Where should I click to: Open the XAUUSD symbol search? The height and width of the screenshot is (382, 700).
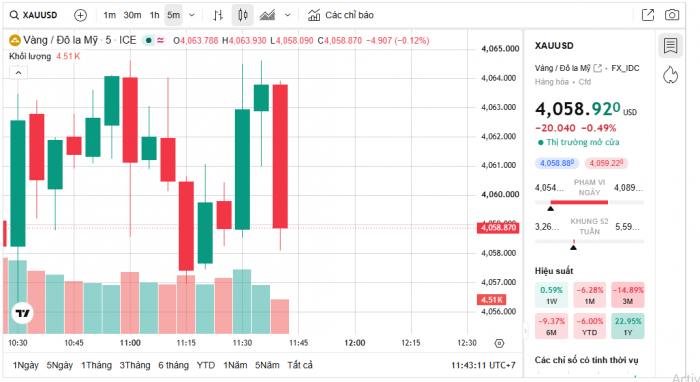[34, 15]
